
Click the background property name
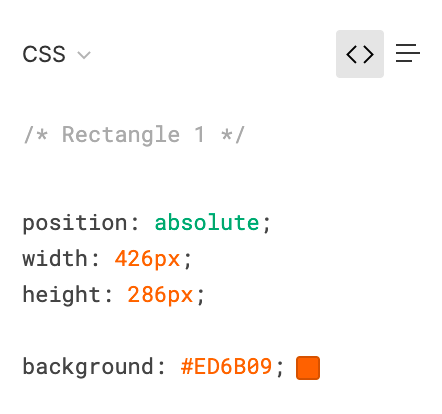click(x=88, y=367)
